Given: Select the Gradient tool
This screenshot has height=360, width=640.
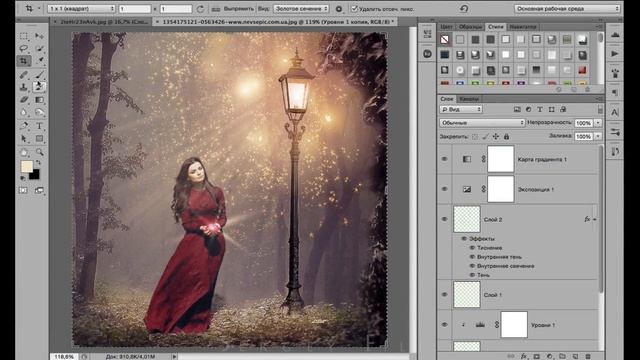Looking at the screenshot, I should pos(39,100).
